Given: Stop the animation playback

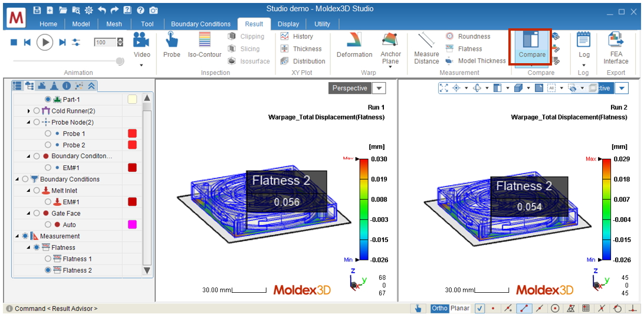Looking at the screenshot, I should click(14, 42).
